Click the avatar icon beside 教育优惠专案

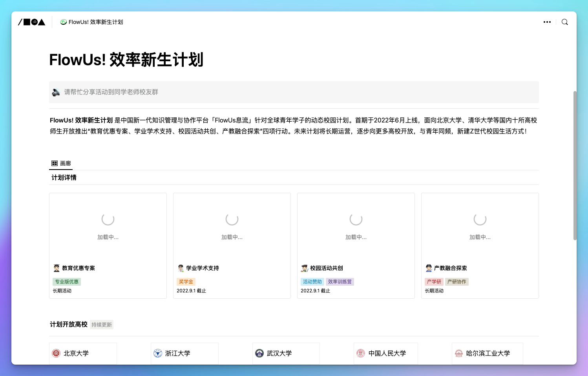coord(57,268)
